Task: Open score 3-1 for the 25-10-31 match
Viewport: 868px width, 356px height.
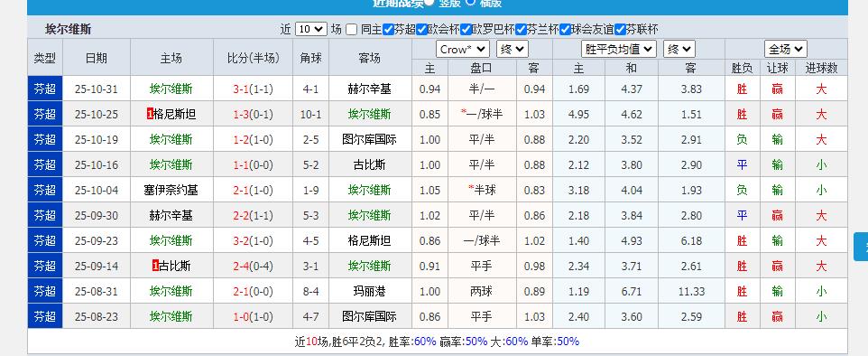Action: tap(240, 89)
